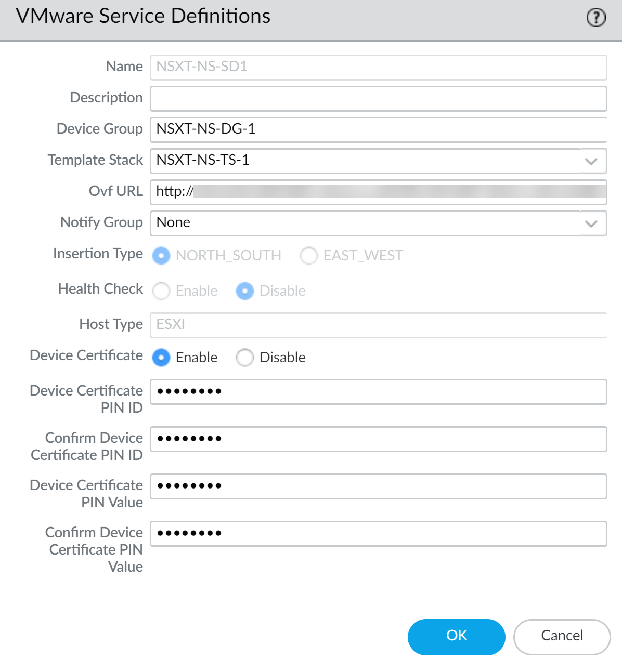
Task: Focus the Device Certificate PIN Value field
Action: pyautogui.click(x=379, y=486)
